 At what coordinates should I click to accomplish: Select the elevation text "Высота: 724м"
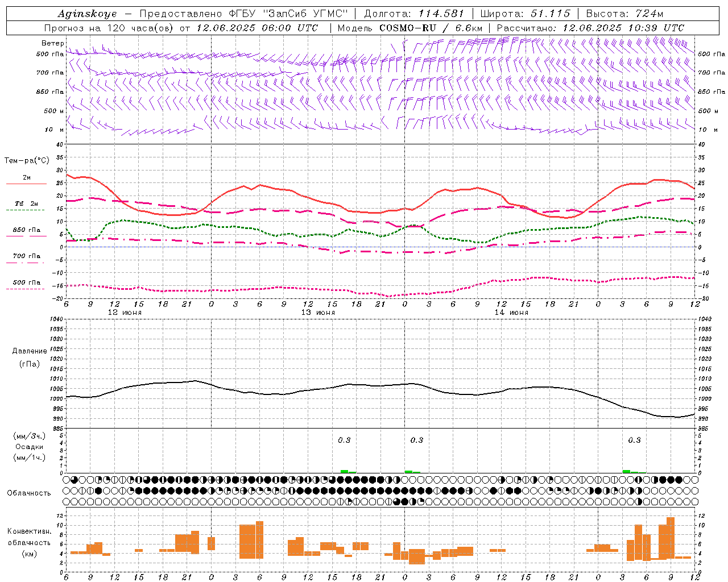(624, 14)
